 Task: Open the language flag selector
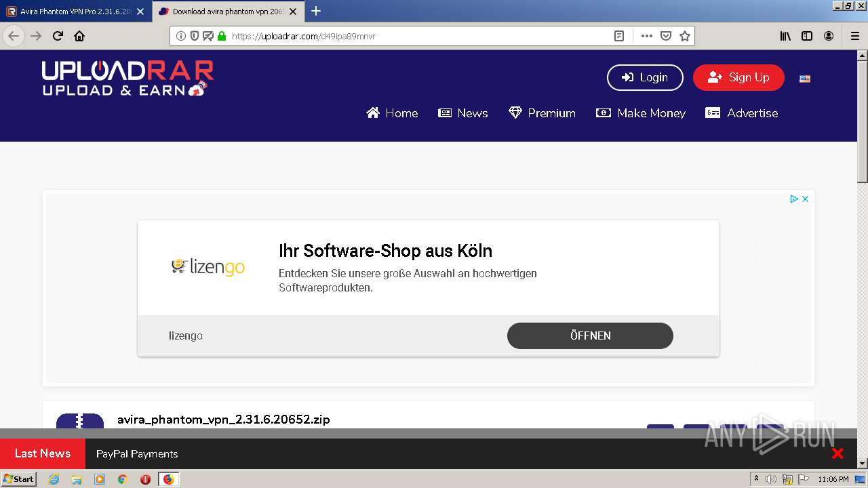coord(805,79)
